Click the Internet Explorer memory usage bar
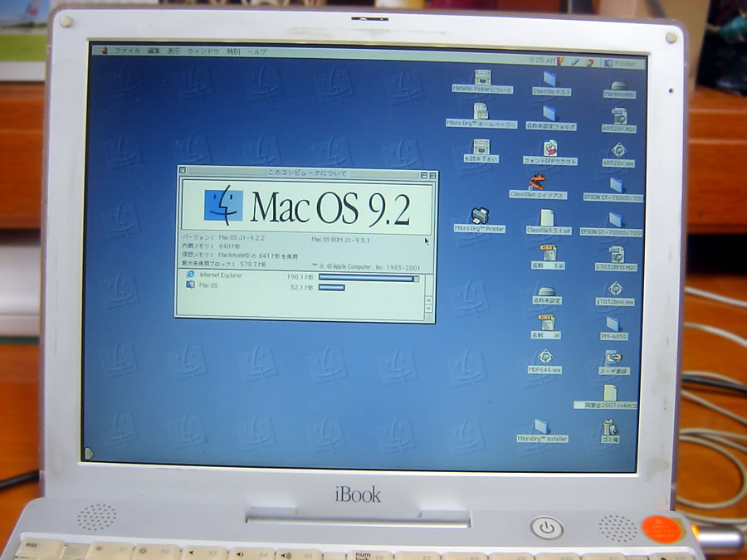 [369, 279]
